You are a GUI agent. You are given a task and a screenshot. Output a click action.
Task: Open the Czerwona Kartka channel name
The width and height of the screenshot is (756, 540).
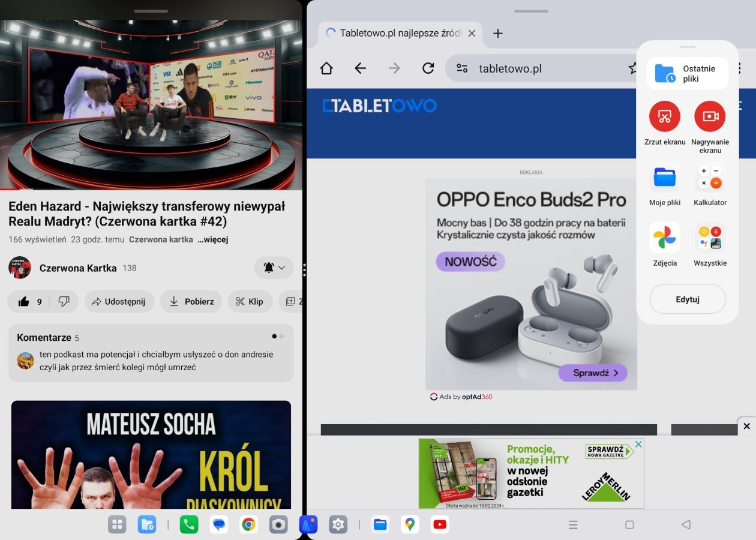(78, 268)
